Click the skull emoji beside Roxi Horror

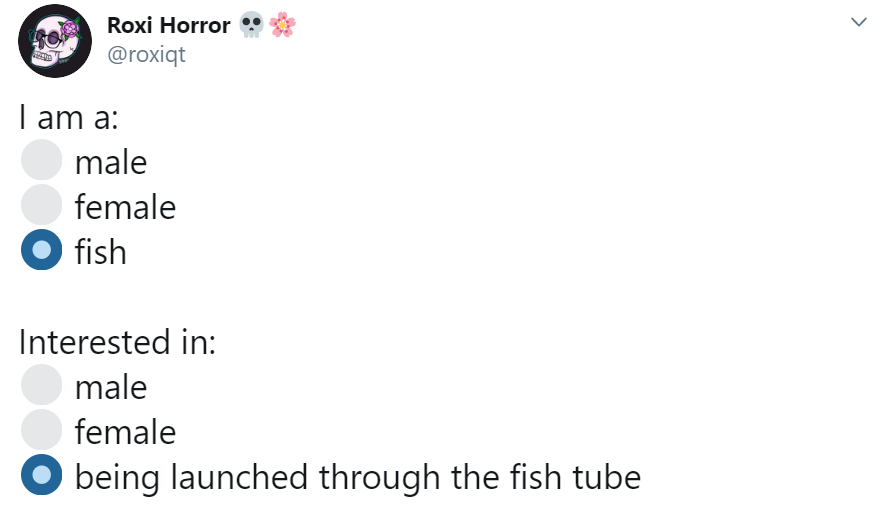tap(251, 25)
